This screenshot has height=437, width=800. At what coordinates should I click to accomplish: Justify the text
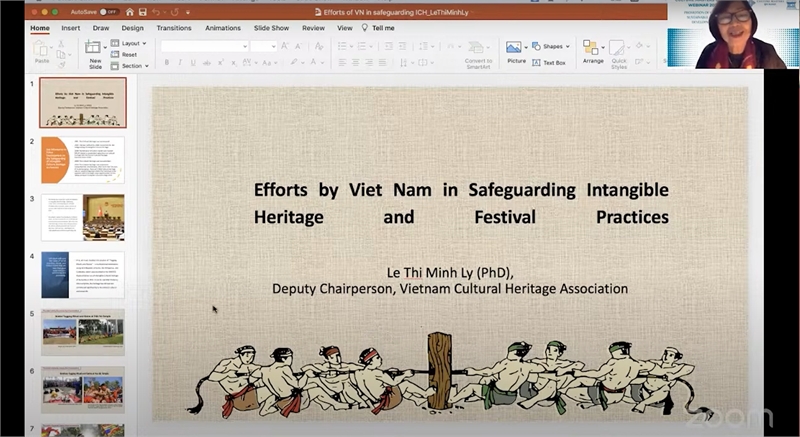[382, 63]
